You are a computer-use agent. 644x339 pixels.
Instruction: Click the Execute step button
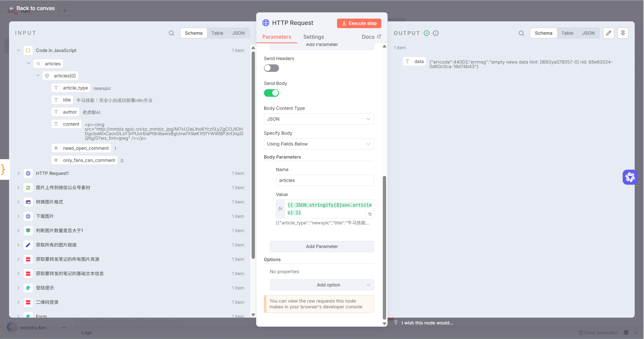[359, 23]
